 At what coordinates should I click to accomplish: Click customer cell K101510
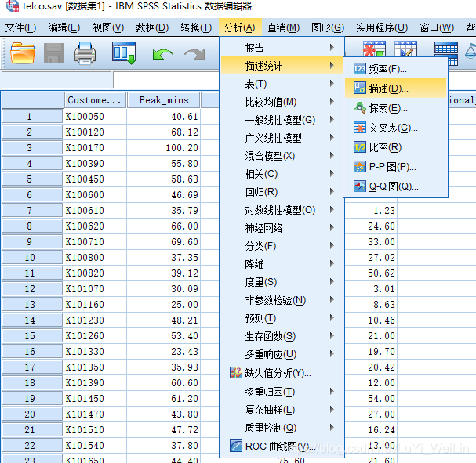point(95,429)
